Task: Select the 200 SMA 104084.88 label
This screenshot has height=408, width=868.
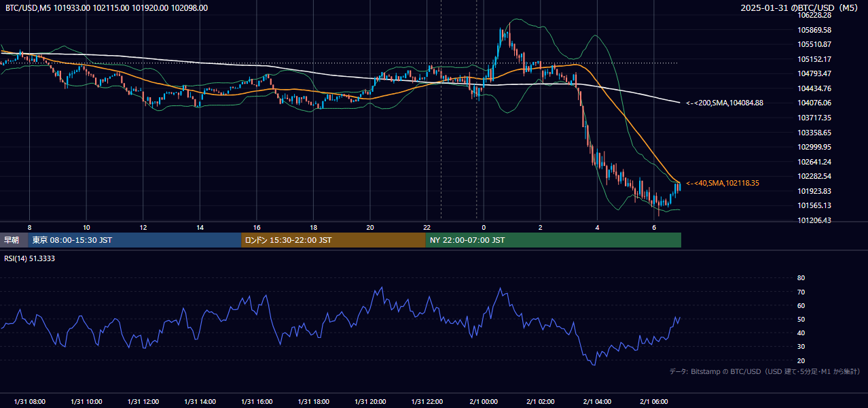Action: pyautogui.click(x=724, y=103)
